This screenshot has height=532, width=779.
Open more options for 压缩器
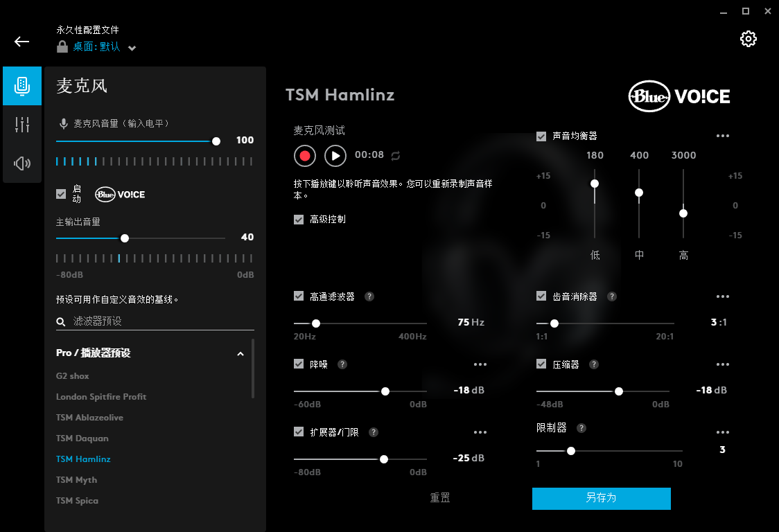point(723,364)
